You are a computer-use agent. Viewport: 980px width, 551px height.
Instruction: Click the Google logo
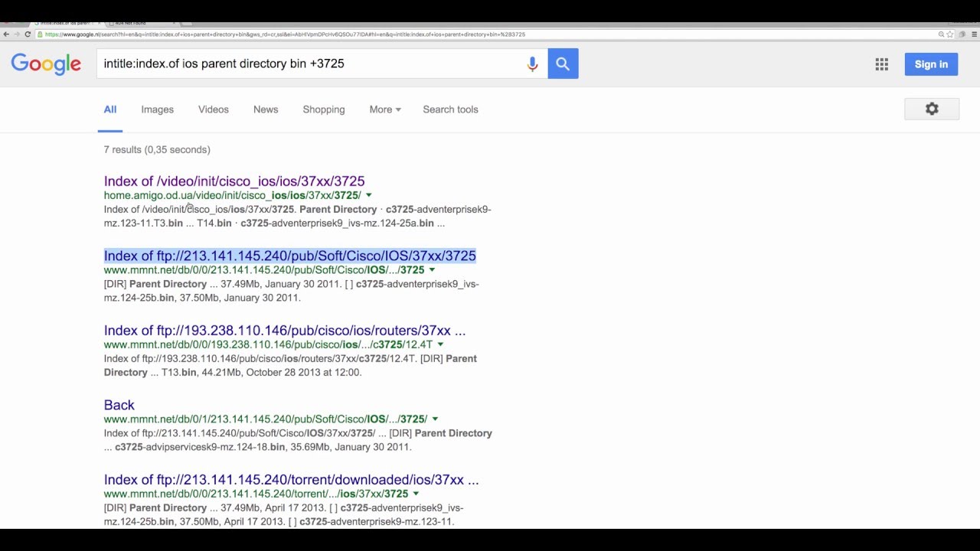pos(46,64)
